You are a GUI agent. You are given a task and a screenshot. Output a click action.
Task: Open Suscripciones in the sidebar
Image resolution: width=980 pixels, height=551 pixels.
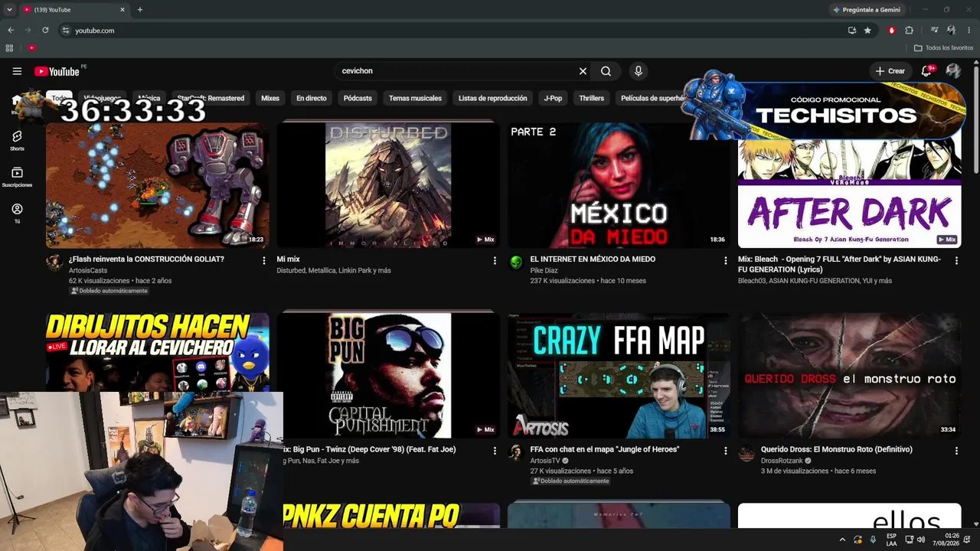[x=17, y=178]
